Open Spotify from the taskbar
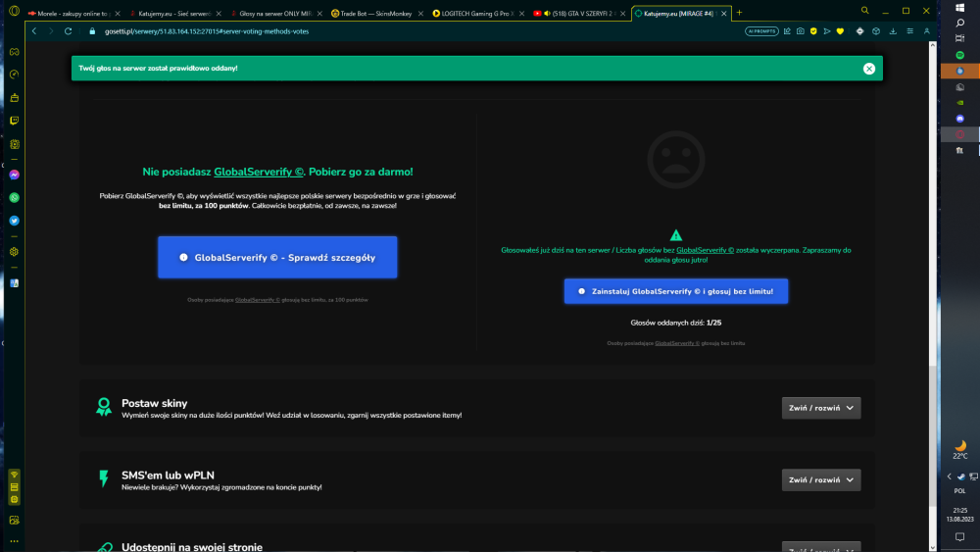The image size is (980, 552). pyautogui.click(x=960, y=55)
